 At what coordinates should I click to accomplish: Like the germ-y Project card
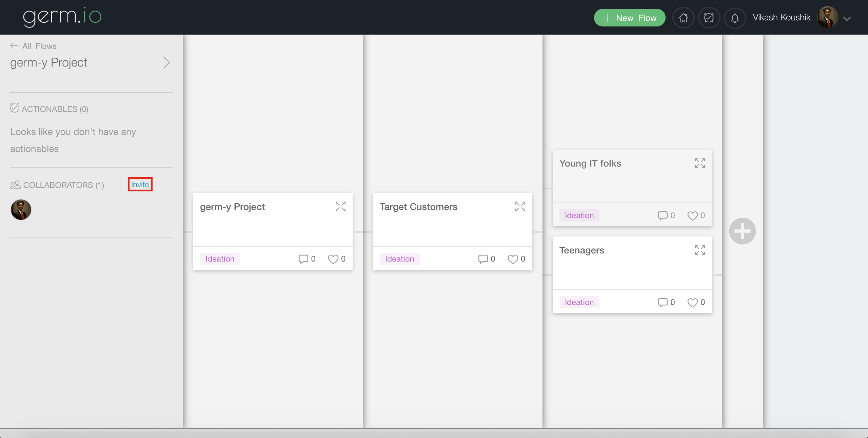click(333, 259)
